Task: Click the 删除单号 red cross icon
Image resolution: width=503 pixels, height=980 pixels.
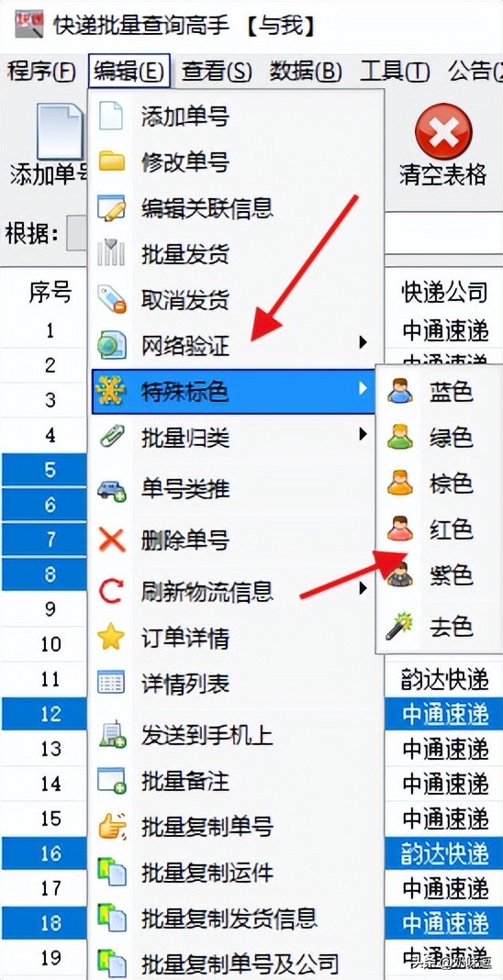Action: [112, 539]
